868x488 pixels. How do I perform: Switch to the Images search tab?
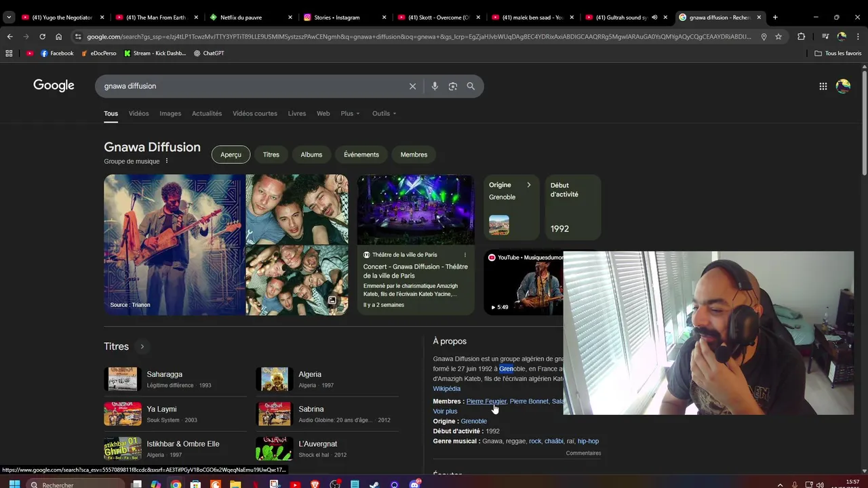click(x=170, y=113)
